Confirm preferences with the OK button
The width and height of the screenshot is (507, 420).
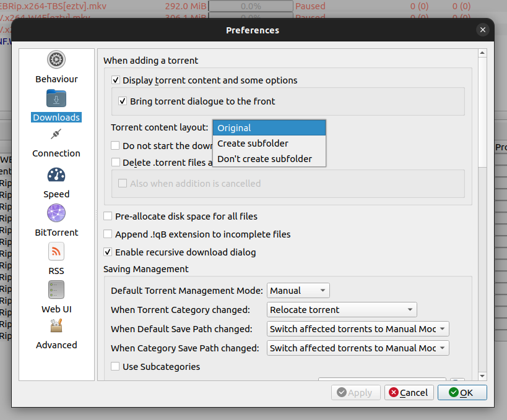[x=462, y=392]
